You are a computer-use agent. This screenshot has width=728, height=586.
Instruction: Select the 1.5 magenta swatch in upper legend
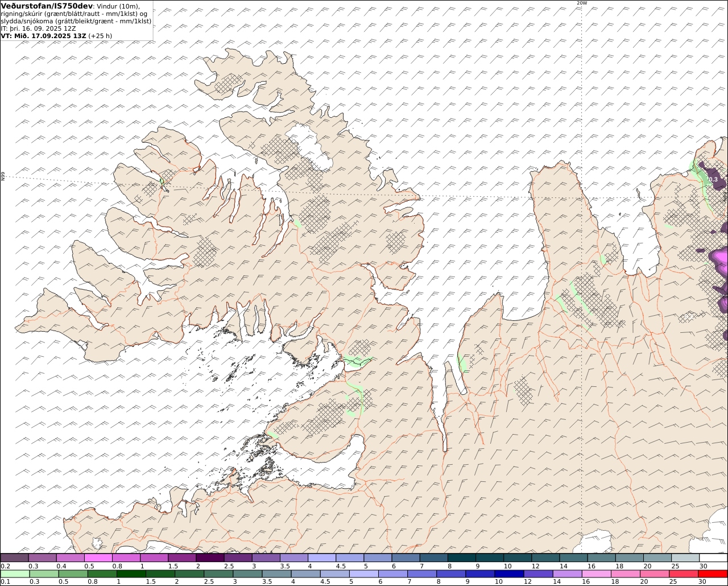point(182,558)
